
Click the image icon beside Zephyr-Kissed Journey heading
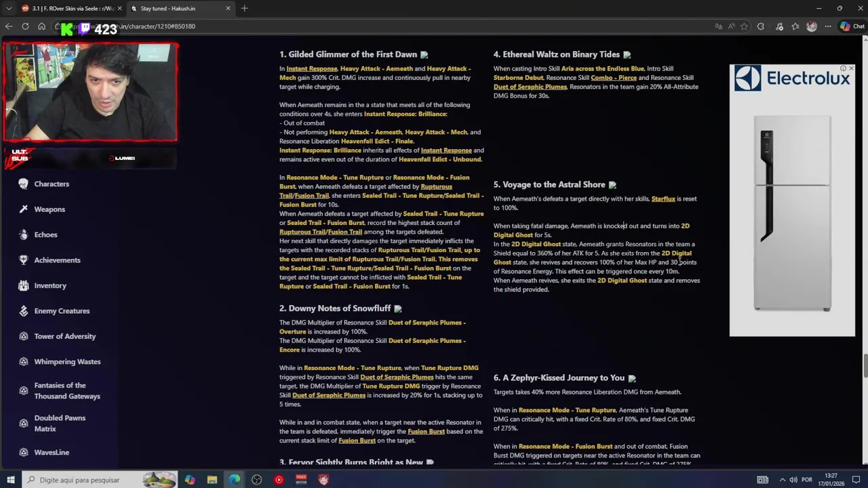[x=631, y=378]
